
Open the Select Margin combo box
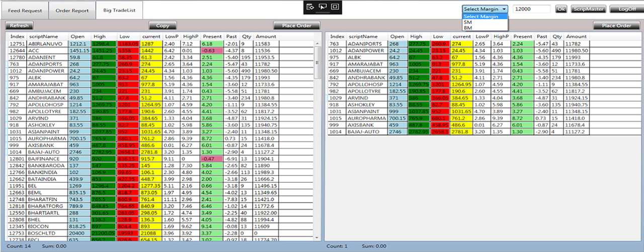pyautogui.click(x=485, y=9)
